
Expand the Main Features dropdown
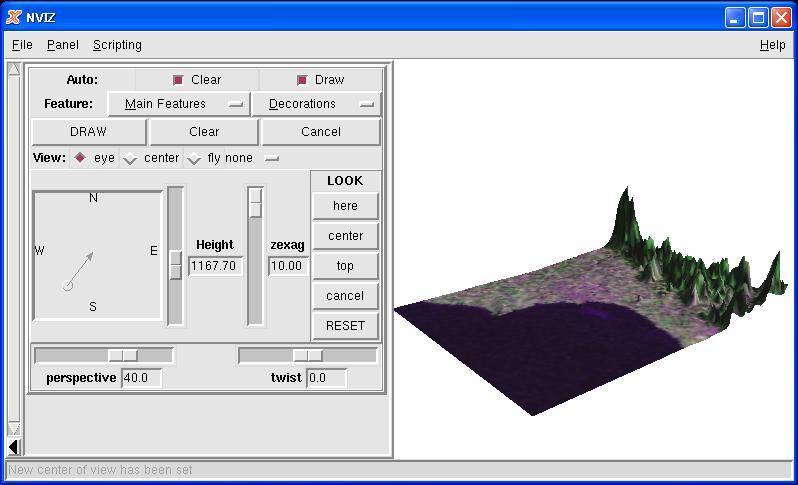coord(179,104)
